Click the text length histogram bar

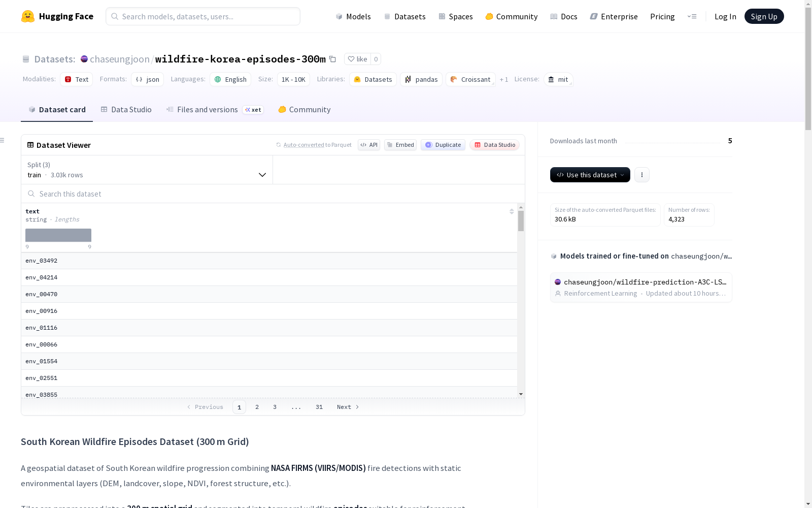(x=58, y=235)
